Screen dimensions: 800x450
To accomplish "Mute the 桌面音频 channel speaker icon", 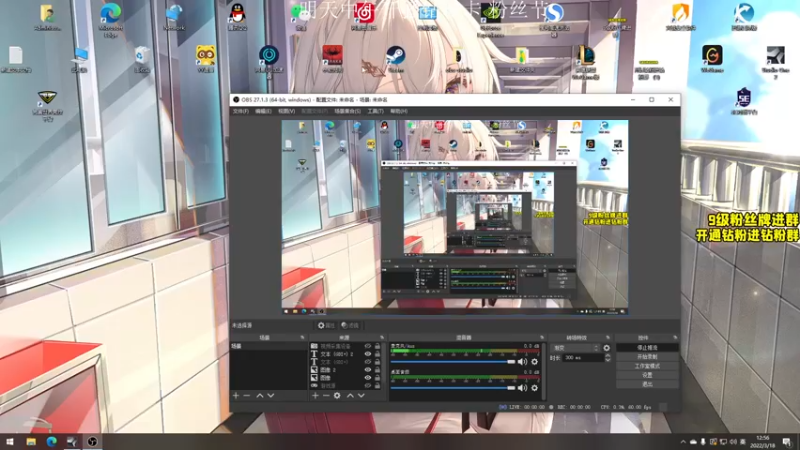I will click(x=522, y=388).
